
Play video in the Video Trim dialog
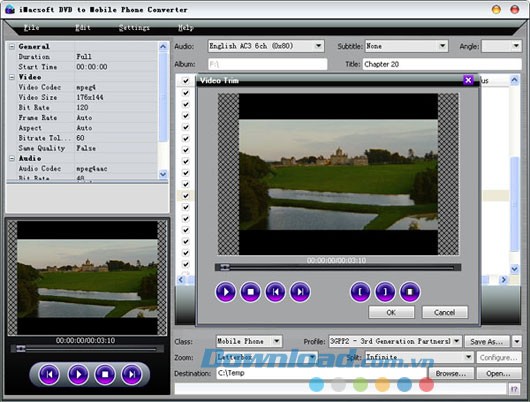[225, 291]
